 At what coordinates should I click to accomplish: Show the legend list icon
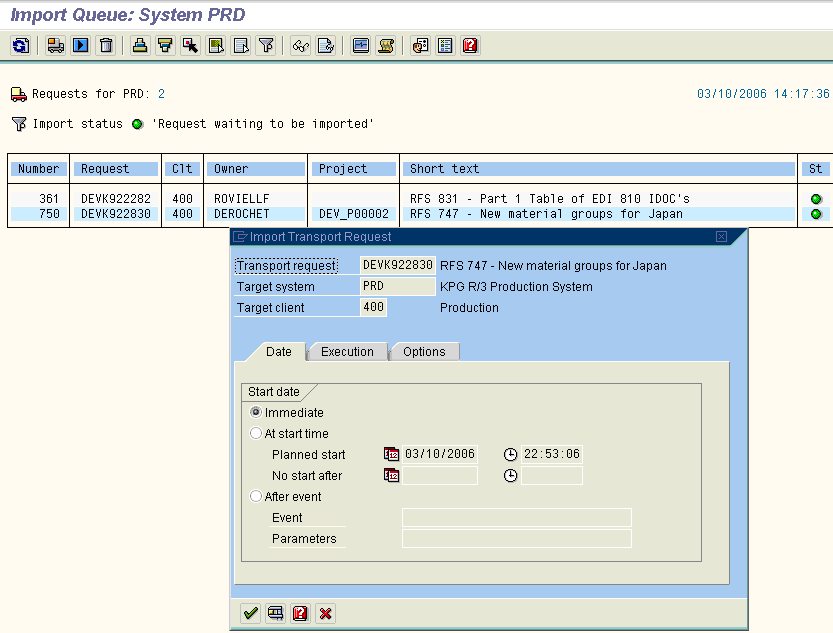(445, 46)
